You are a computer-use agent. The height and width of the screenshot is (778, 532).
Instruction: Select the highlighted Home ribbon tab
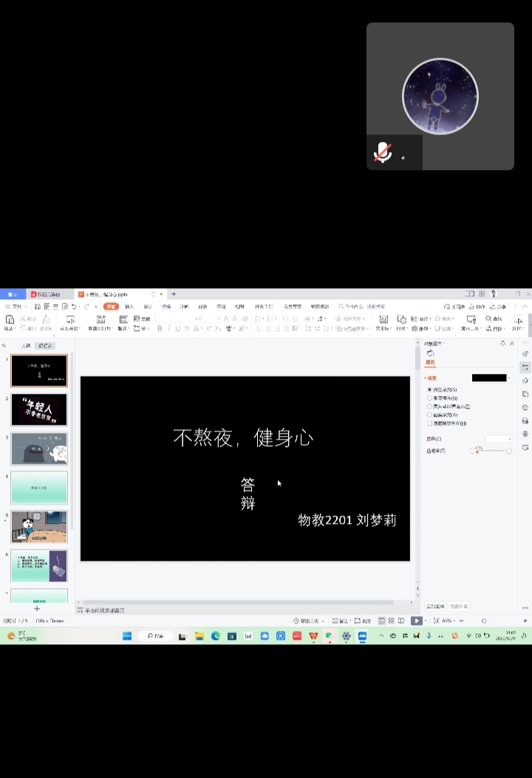pos(111,306)
